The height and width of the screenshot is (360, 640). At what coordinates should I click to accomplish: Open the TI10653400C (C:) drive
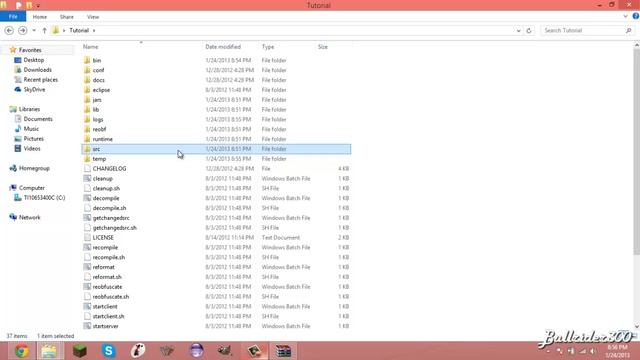44,198
